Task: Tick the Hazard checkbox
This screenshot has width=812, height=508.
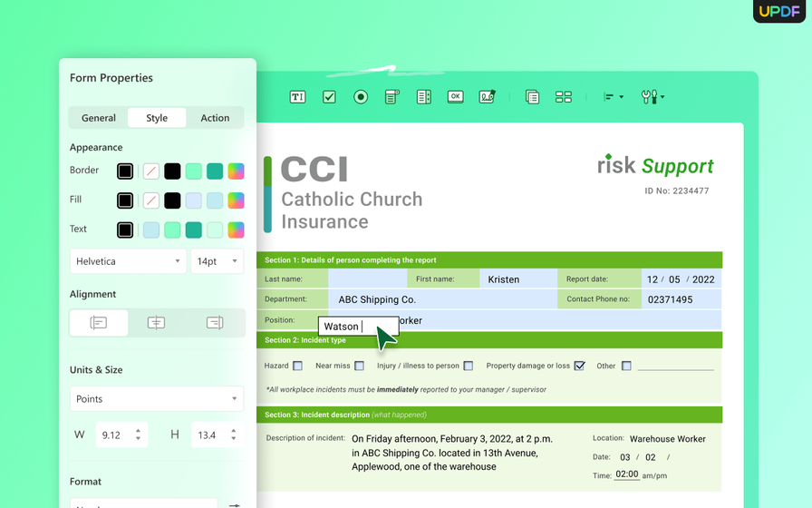Action: tap(297, 366)
